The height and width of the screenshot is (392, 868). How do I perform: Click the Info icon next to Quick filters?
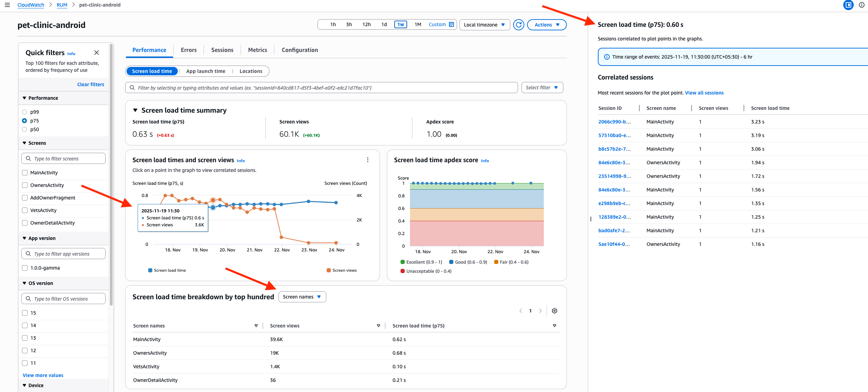71,54
